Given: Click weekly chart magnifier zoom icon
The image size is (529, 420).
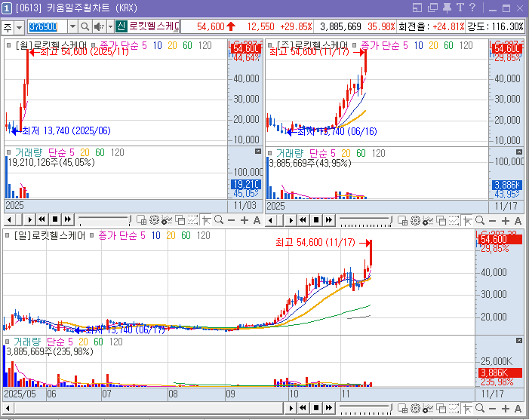Looking at the screenshot, I should 480,221.
